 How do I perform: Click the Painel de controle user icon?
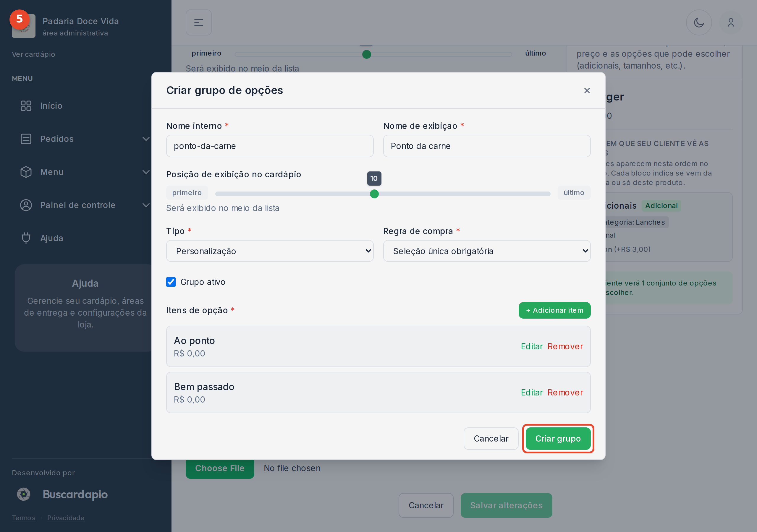tap(26, 205)
